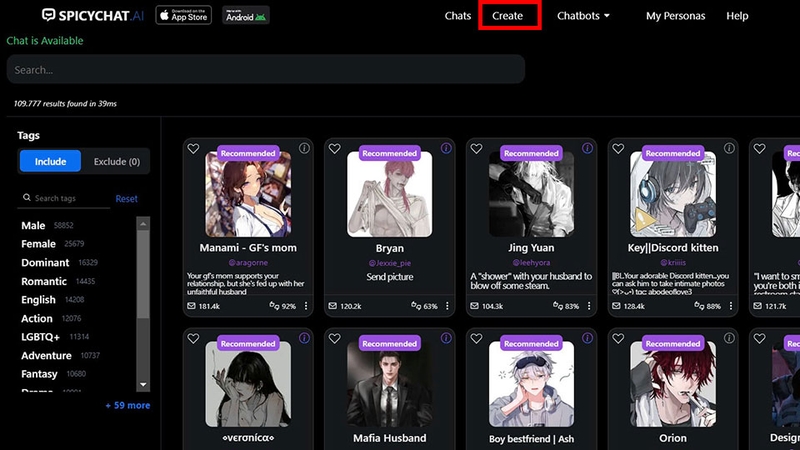
Task: Filter by the Romantic tag
Action: (44, 281)
